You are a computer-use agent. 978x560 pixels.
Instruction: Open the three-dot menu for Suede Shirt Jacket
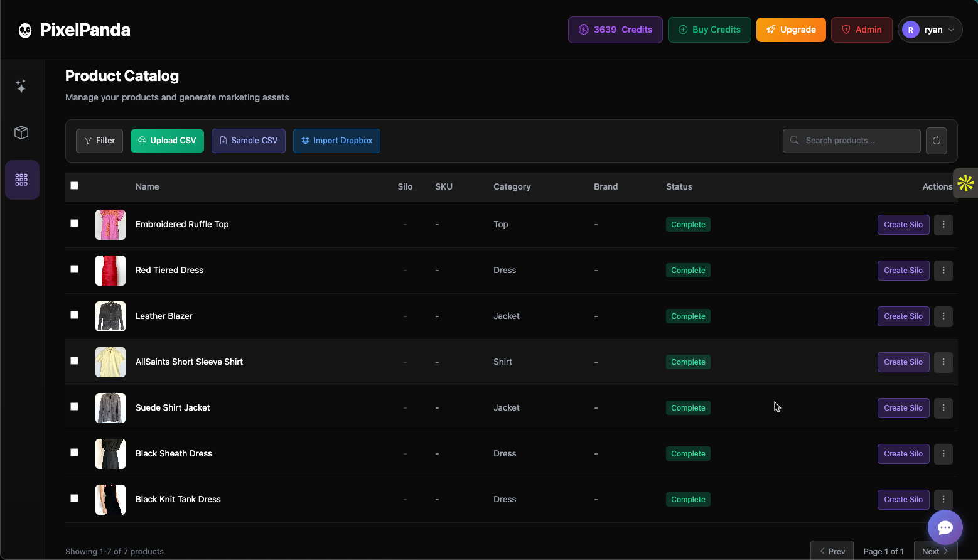943,408
